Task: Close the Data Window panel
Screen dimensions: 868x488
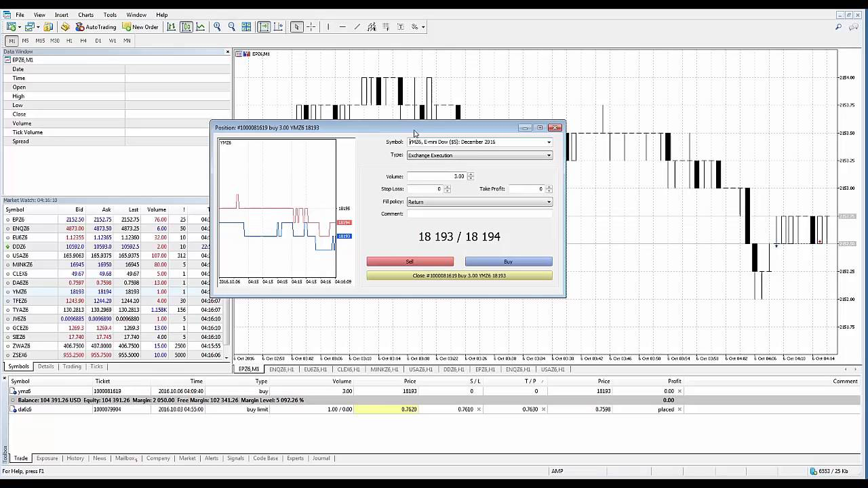Action: (x=227, y=52)
